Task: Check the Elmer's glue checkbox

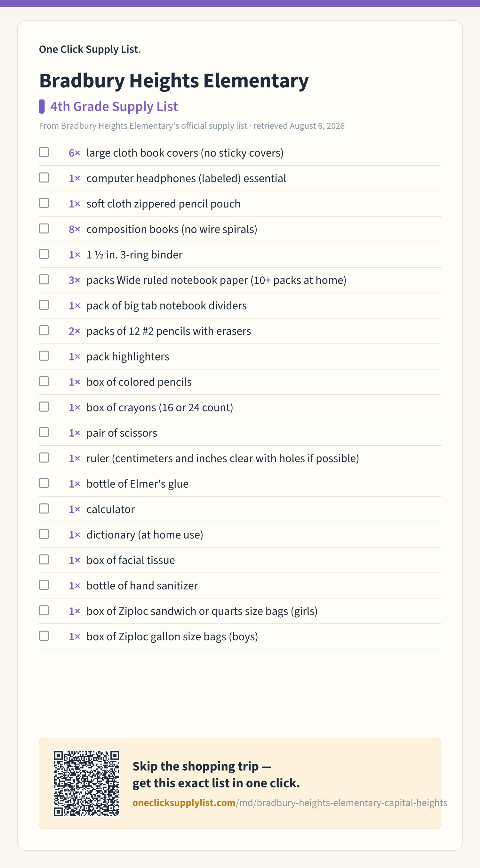Action: [44, 483]
